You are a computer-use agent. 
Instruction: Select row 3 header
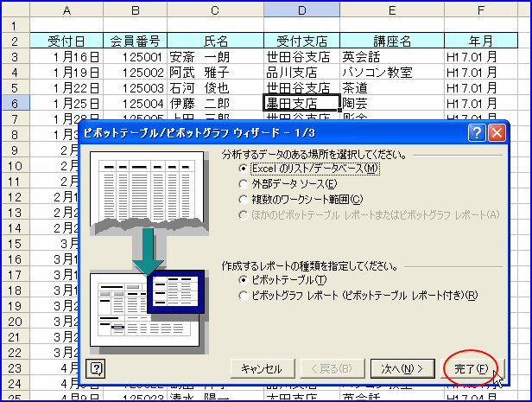click(x=16, y=57)
